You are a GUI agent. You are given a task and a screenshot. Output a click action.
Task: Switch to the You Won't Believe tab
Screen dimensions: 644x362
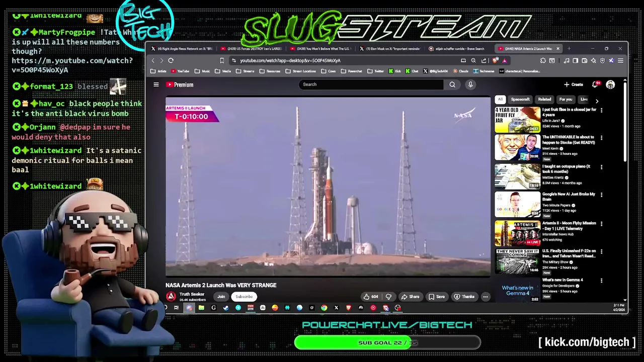321,49
